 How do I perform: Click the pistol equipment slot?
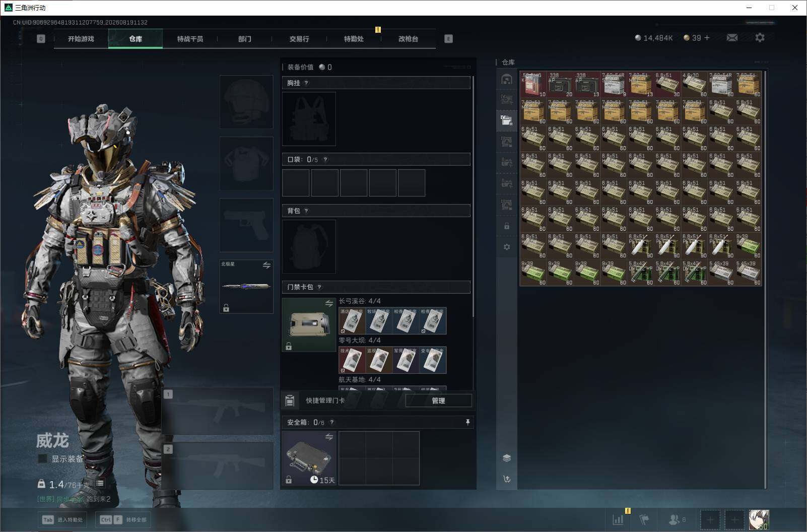tap(246, 225)
